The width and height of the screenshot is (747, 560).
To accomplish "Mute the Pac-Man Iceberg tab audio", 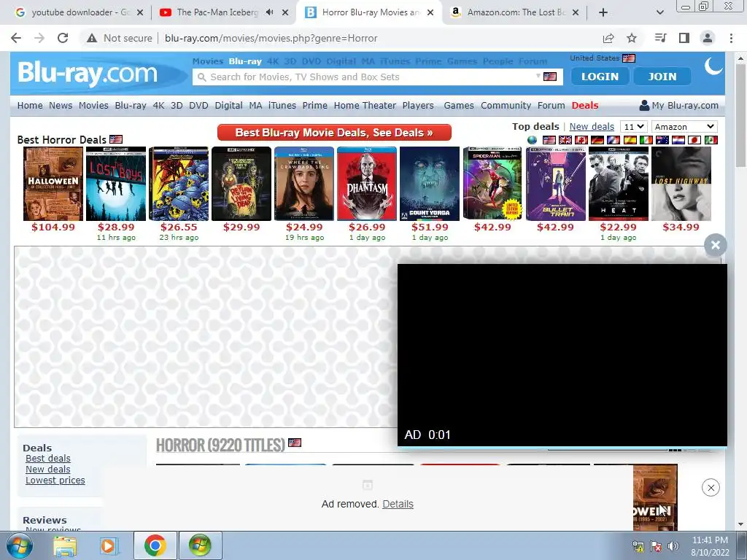I will [270, 12].
